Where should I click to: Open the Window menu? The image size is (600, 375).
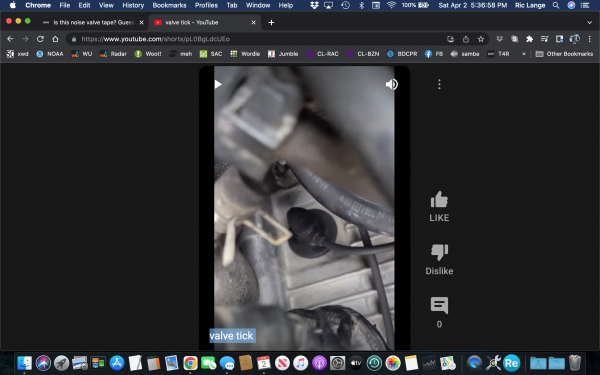(x=258, y=5)
